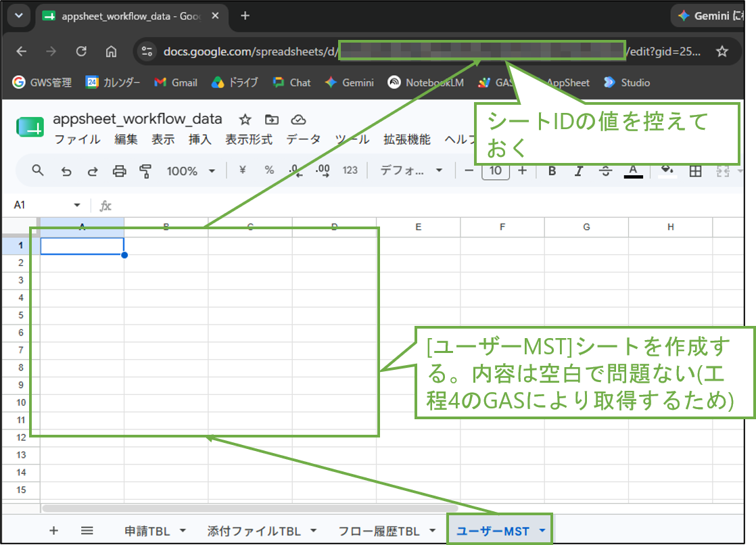Star the appsheet_workflow_data document
This screenshot has width=756, height=545.
pyautogui.click(x=245, y=120)
